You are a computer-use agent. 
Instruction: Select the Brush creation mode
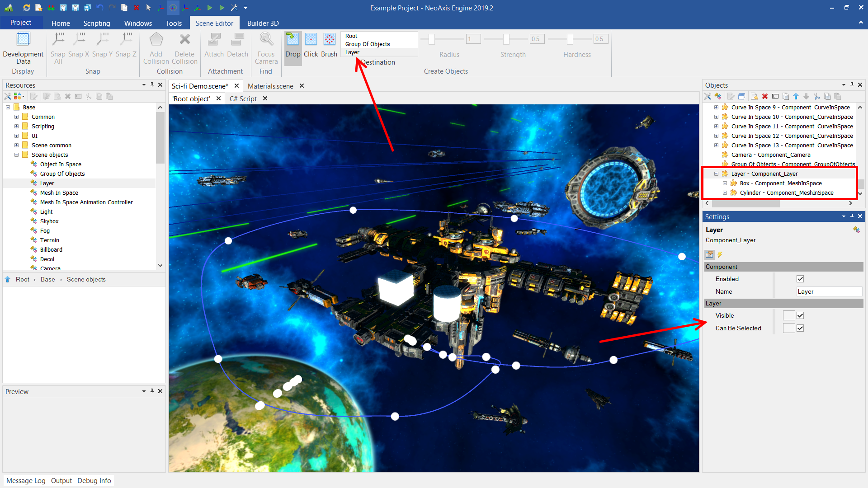(x=329, y=40)
